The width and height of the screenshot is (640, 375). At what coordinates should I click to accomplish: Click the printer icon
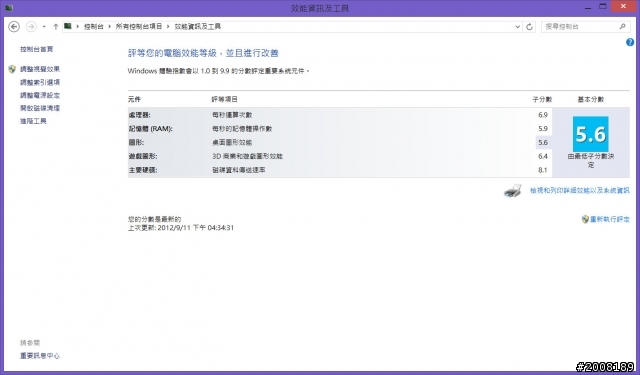pos(513,191)
